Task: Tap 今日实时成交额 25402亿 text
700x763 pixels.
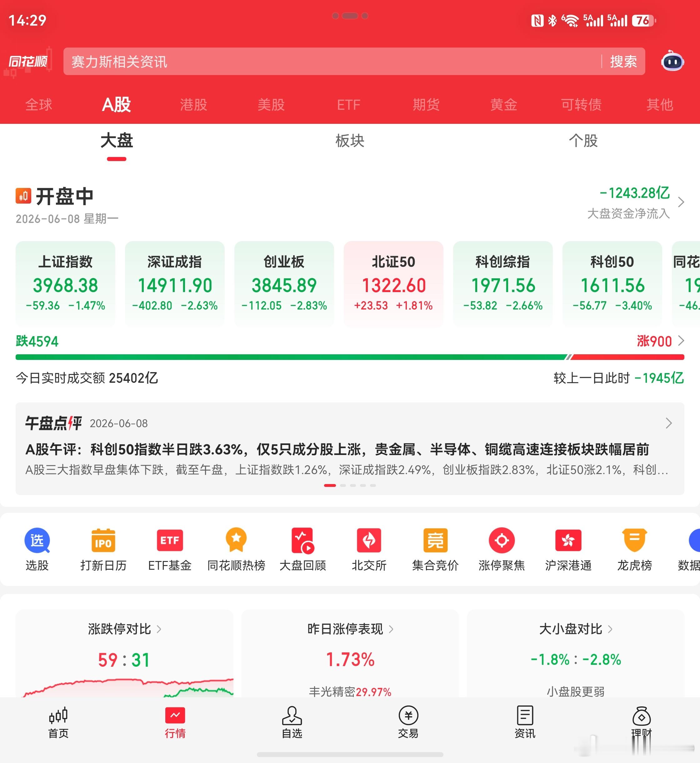Action: click(x=87, y=378)
